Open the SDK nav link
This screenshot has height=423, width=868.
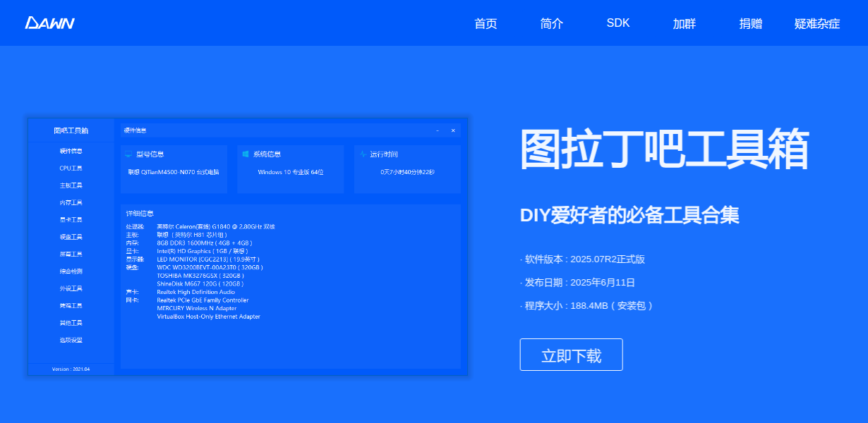click(x=618, y=23)
